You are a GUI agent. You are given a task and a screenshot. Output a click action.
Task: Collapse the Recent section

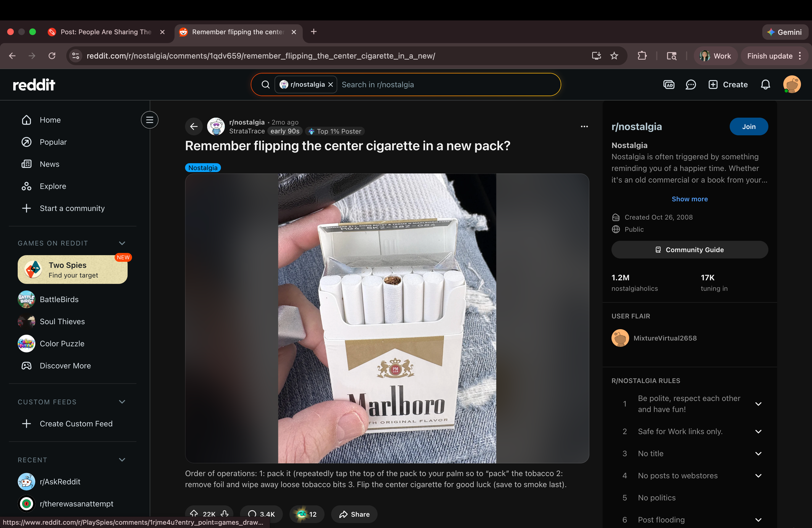tap(122, 460)
